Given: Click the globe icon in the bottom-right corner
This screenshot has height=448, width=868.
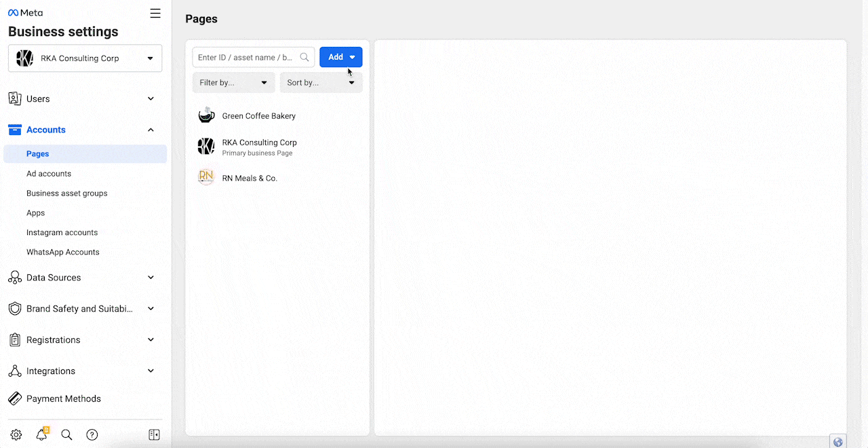Looking at the screenshot, I should (838, 442).
